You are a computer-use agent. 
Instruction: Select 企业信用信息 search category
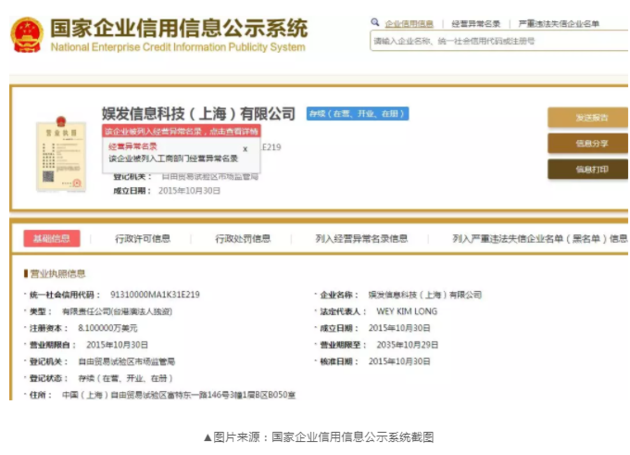click(409, 24)
